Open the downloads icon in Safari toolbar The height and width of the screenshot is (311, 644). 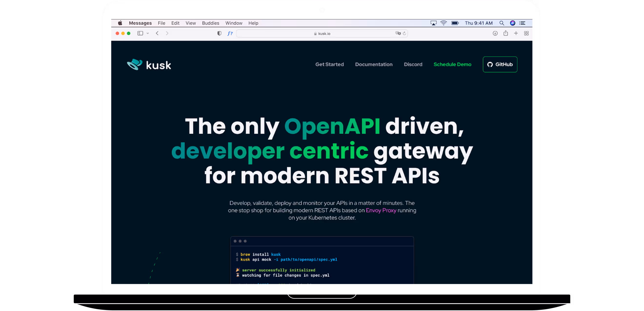point(495,33)
